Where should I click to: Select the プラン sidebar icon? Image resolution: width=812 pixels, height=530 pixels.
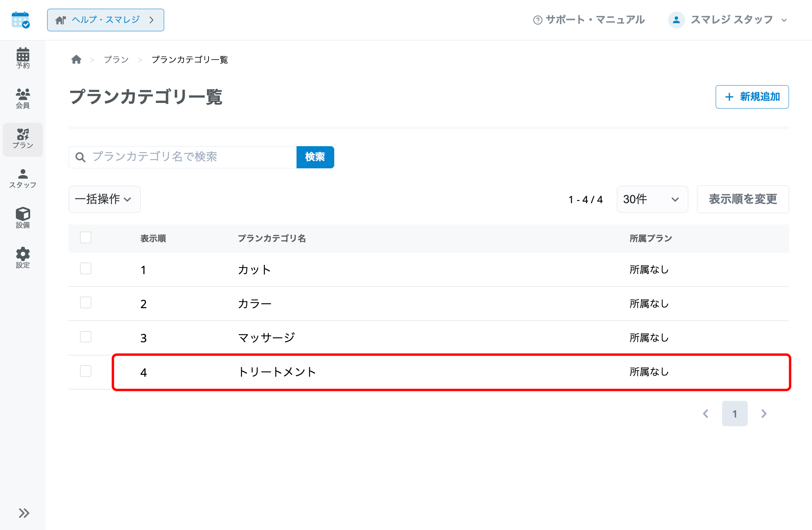(23, 139)
